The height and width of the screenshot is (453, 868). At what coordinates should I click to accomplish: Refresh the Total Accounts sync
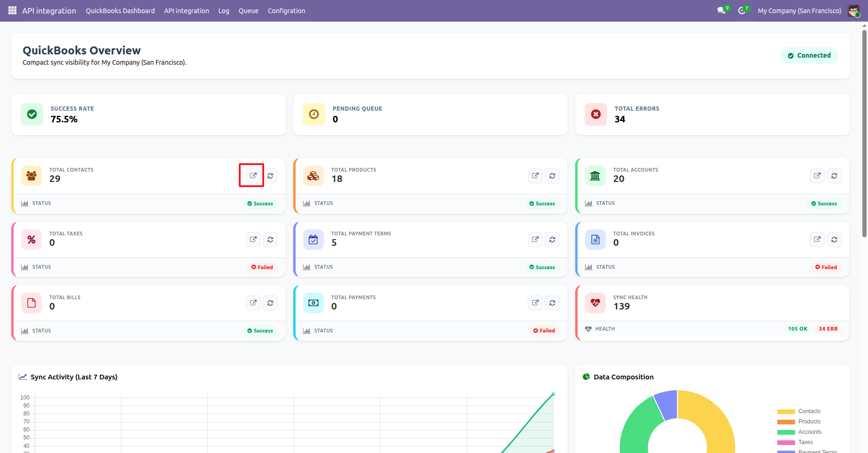point(834,176)
